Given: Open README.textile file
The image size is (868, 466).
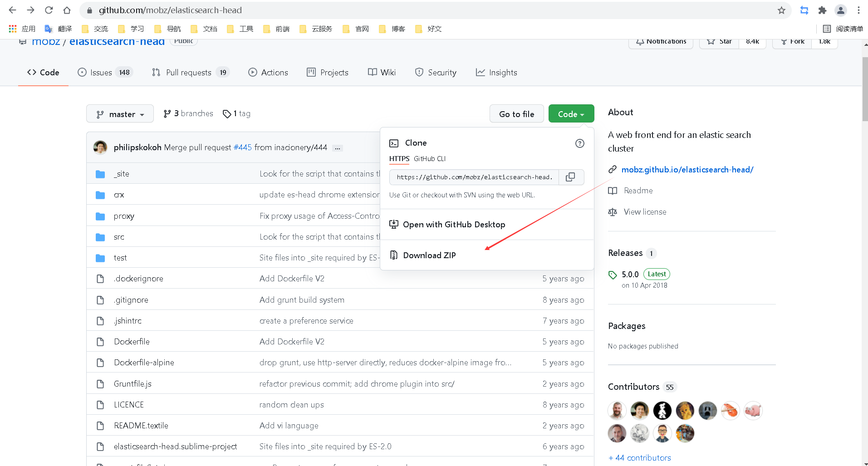Looking at the screenshot, I should [141, 426].
